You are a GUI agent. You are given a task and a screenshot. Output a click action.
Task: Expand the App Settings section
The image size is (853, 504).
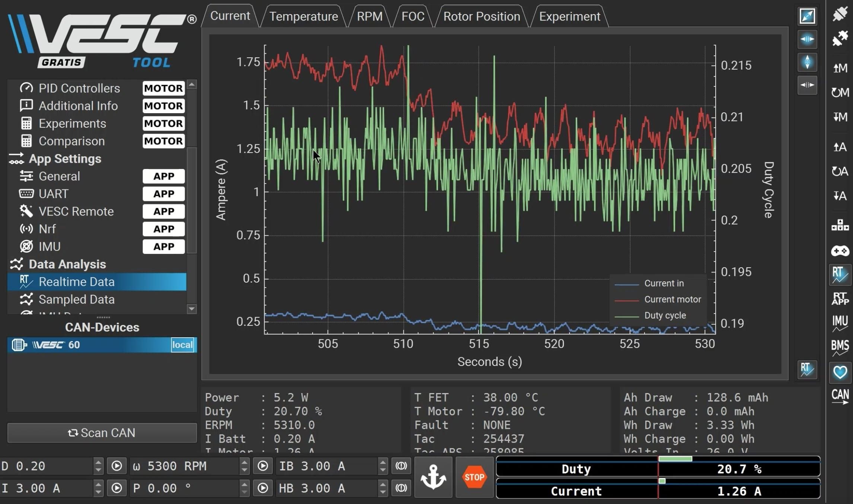(x=65, y=159)
